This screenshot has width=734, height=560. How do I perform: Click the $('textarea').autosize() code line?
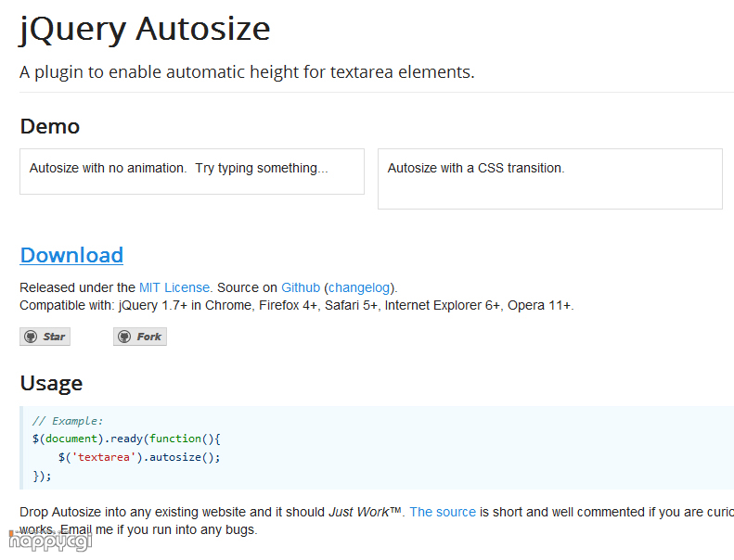click(x=139, y=457)
